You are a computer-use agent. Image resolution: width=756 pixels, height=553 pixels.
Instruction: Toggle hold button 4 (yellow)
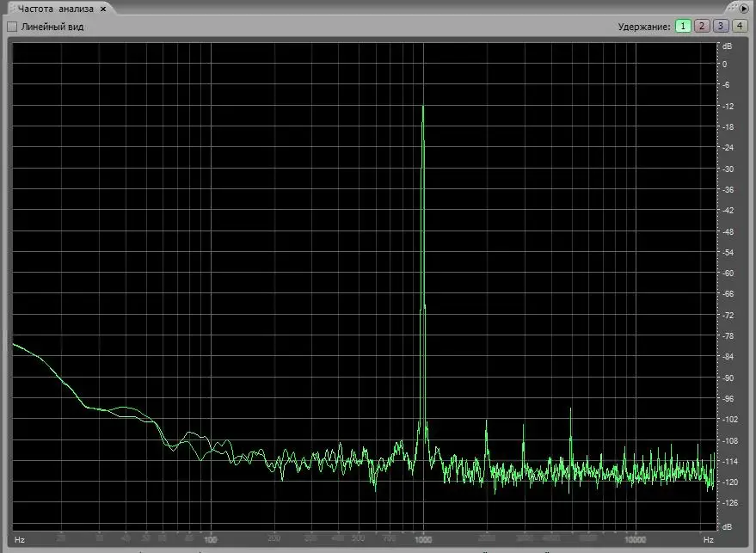[x=739, y=26]
